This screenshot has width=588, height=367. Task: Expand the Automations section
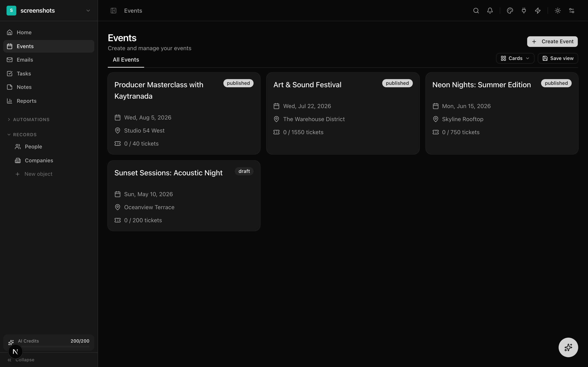click(31, 119)
